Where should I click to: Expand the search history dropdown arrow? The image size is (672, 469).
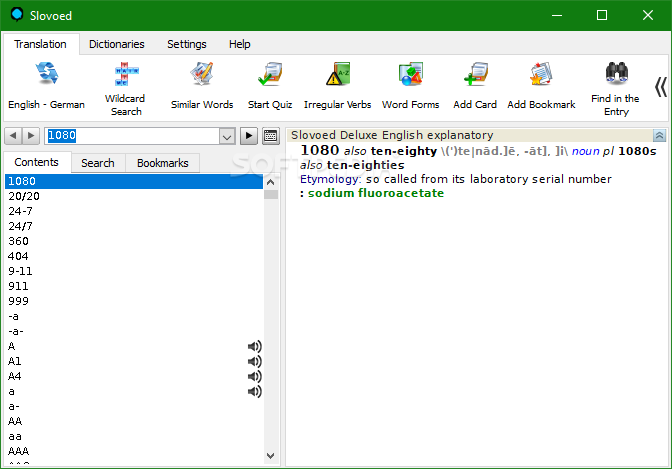[x=227, y=136]
